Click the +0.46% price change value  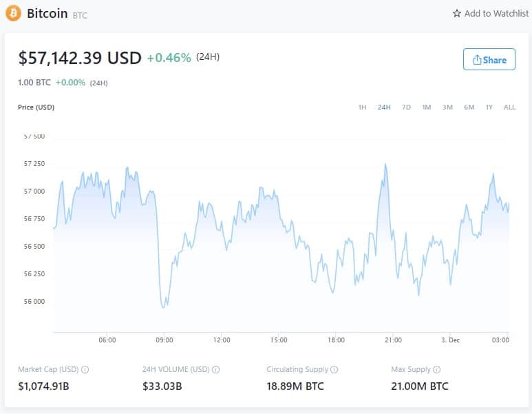(169, 58)
